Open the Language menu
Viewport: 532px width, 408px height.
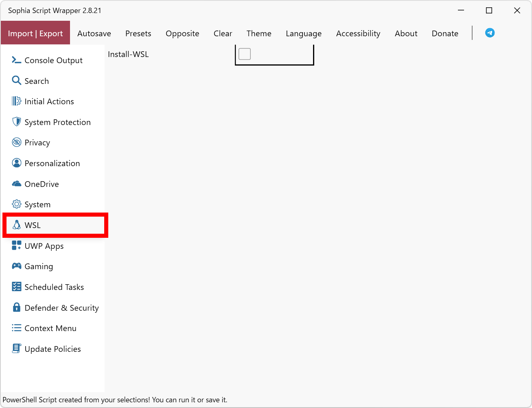pyautogui.click(x=304, y=33)
